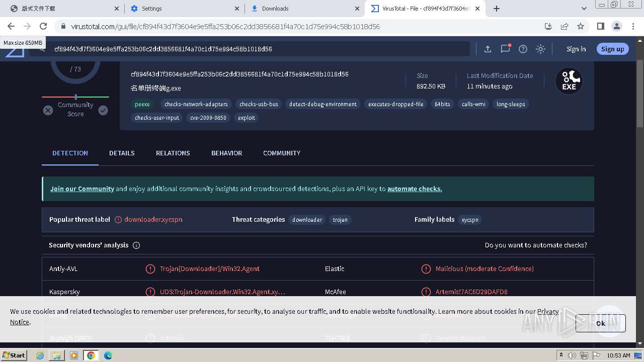
Task: Click the share page icon in address bar
Action: pos(565,26)
